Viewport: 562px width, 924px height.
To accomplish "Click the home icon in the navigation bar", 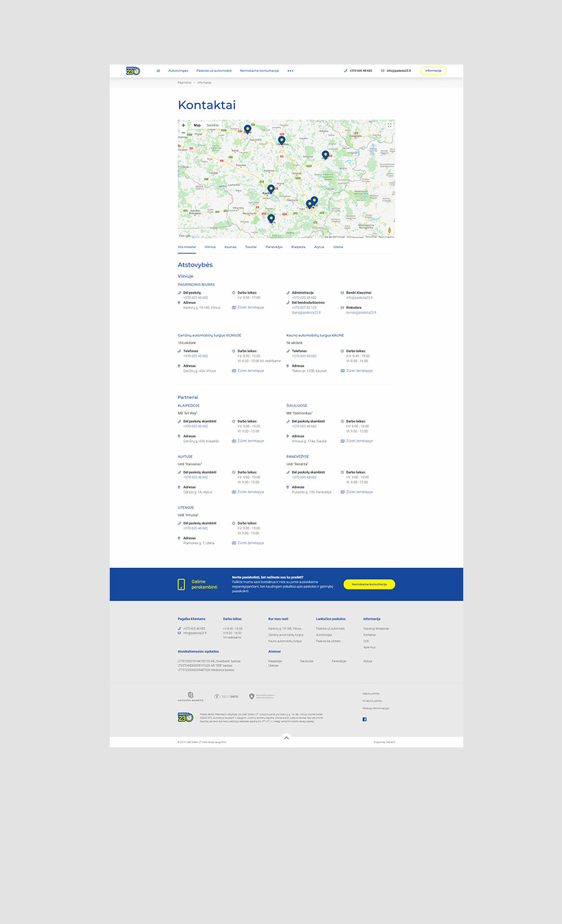I will click(x=158, y=71).
